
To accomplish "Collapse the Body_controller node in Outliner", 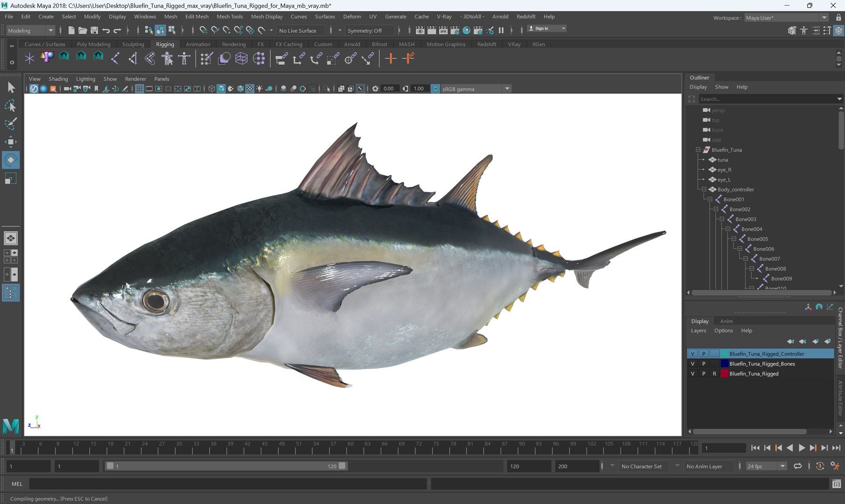I will pos(704,189).
